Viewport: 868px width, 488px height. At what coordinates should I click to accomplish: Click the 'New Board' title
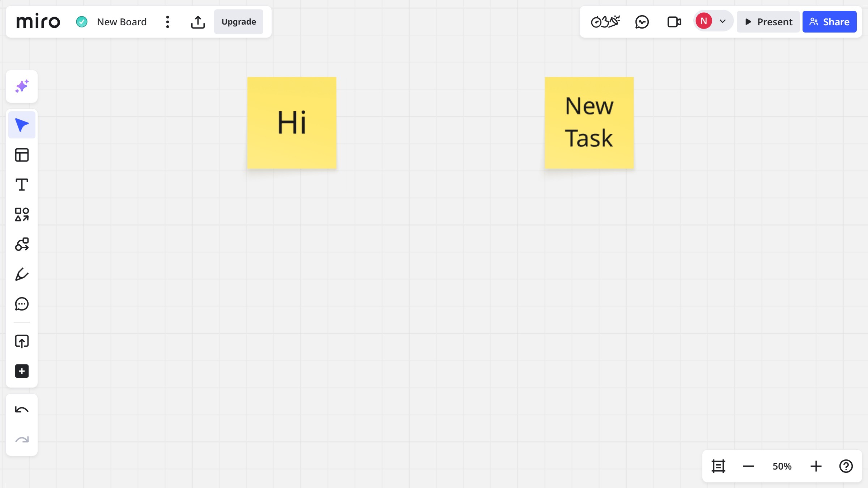tap(122, 22)
